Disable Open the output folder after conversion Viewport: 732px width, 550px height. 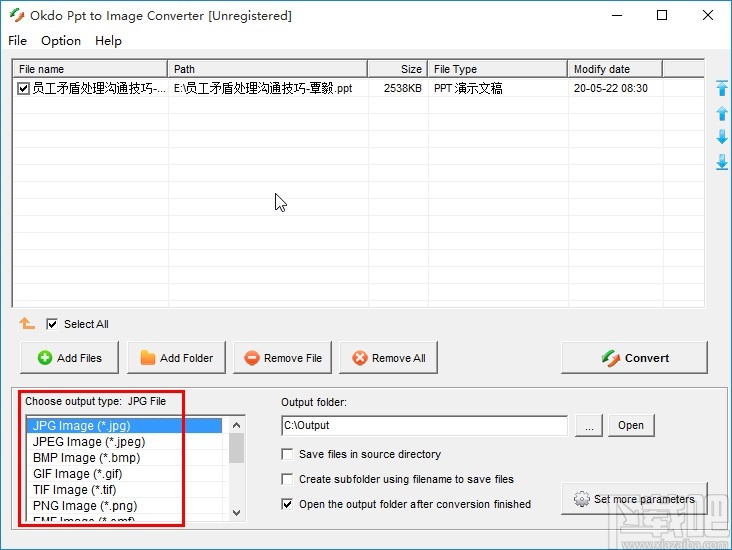[x=287, y=504]
